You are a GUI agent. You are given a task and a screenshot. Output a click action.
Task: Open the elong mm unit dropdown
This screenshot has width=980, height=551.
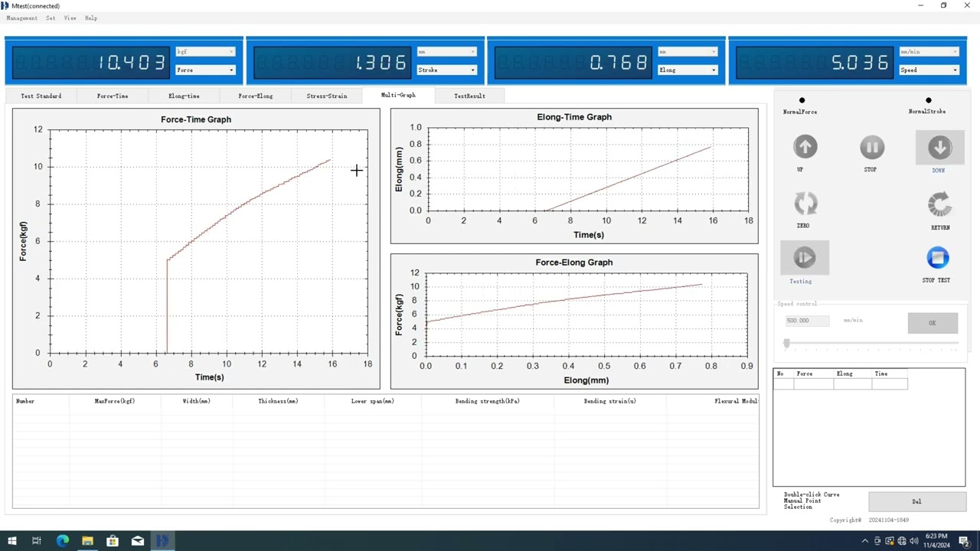[688, 52]
